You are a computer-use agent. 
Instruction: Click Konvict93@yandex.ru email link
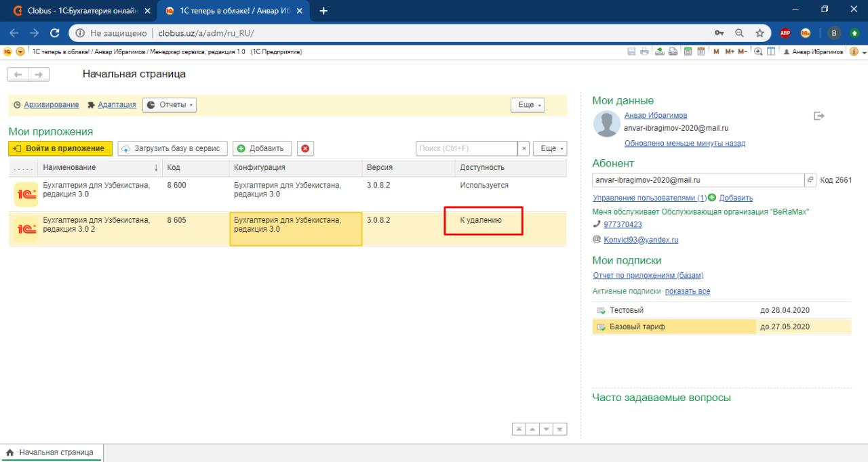pyautogui.click(x=641, y=239)
